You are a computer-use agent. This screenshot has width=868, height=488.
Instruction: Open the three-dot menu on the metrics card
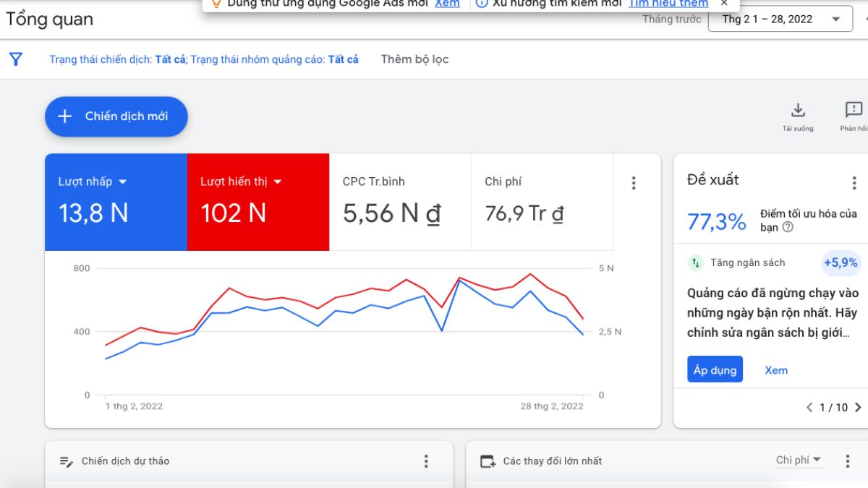pos(634,183)
